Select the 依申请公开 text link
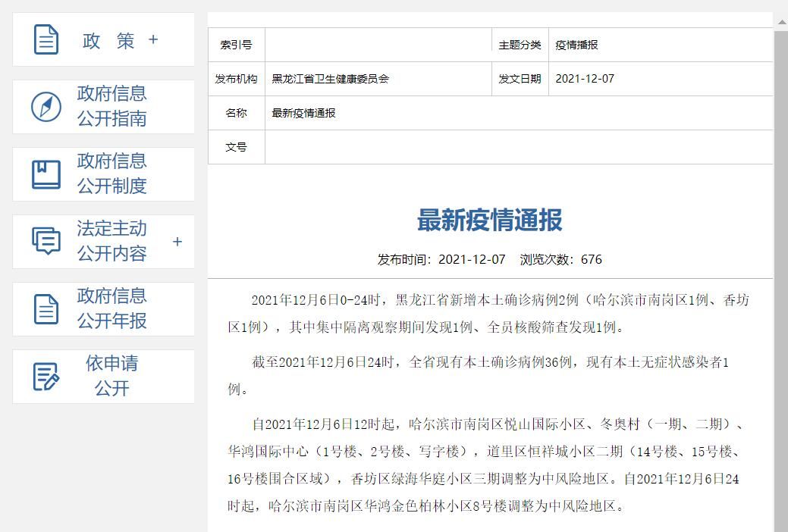 (x=111, y=376)
